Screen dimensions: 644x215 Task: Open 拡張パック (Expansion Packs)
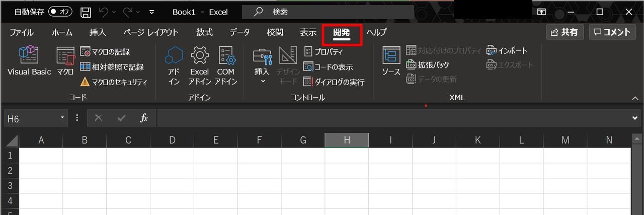pyautogui.click(x=427, y=65)
